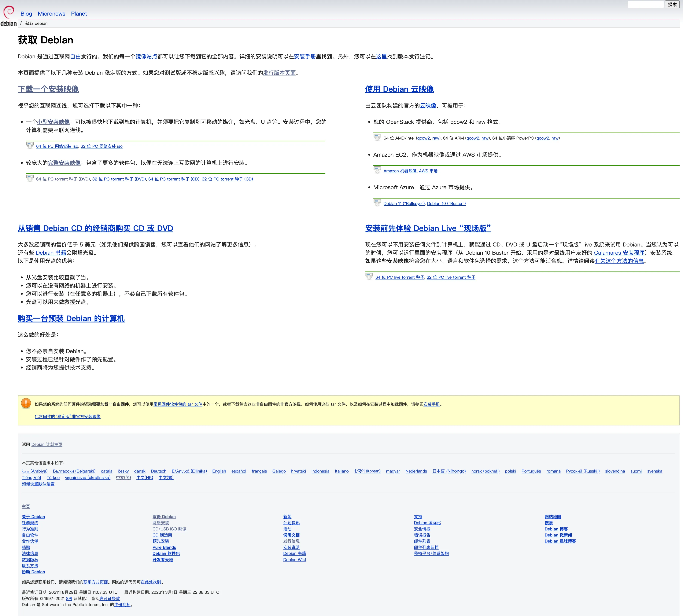
Task: Click the 小型安装映像 link
Action: tap(53, 122)
